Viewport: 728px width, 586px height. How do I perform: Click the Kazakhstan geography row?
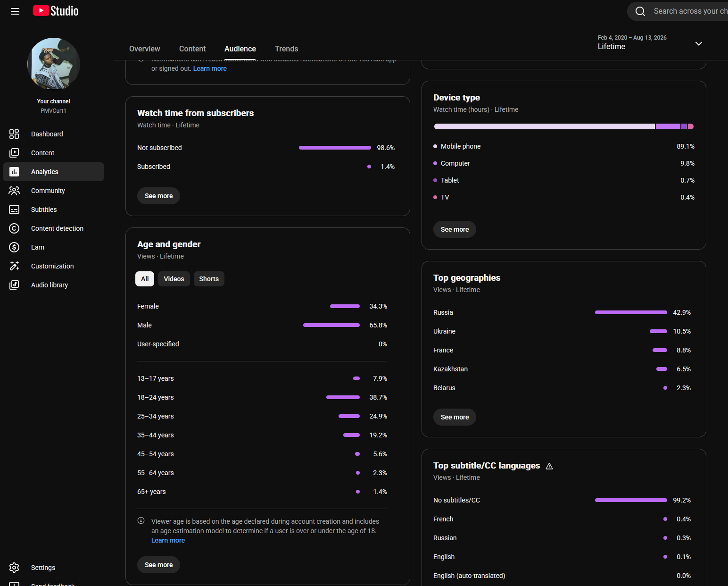[x=562, y=369]
